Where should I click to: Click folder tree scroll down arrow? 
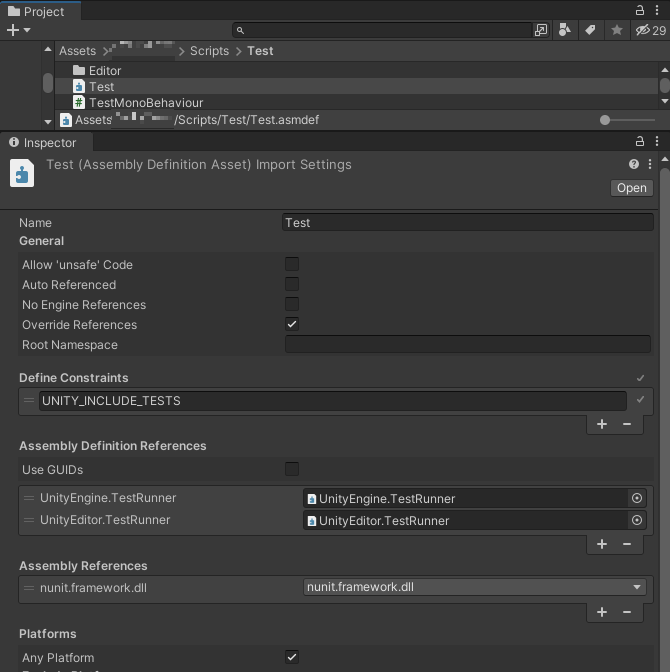click(x=48, y=122)
